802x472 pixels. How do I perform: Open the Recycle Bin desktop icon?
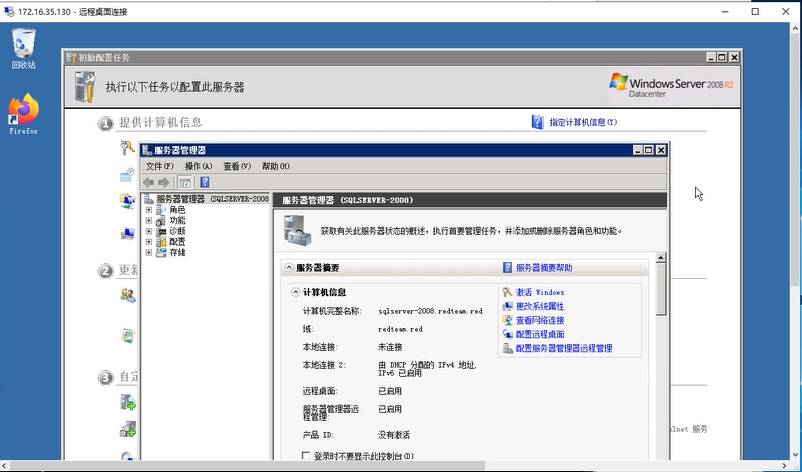[24, 48]
